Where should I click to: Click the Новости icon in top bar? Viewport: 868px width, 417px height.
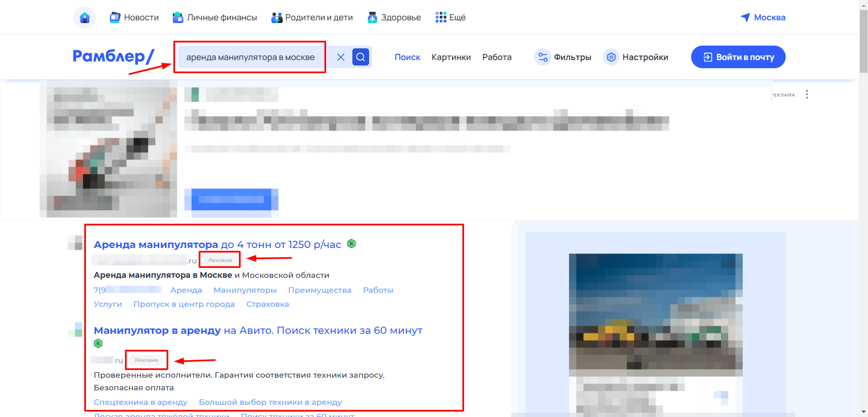click(115, 18)
